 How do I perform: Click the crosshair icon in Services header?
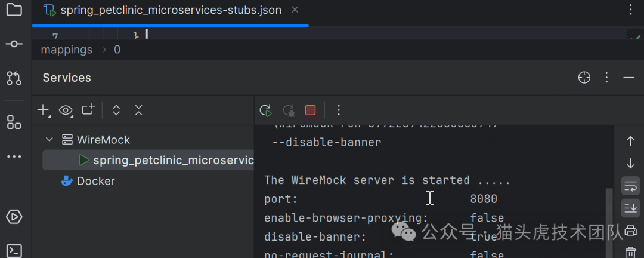click(584, 78)
